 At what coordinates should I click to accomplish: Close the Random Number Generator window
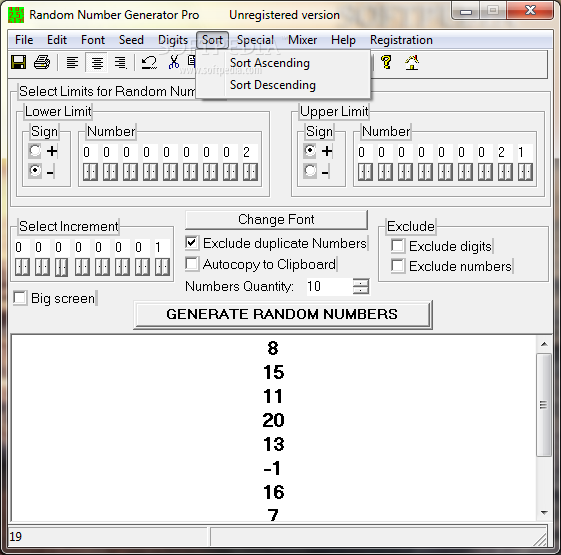tap(530, 11)
